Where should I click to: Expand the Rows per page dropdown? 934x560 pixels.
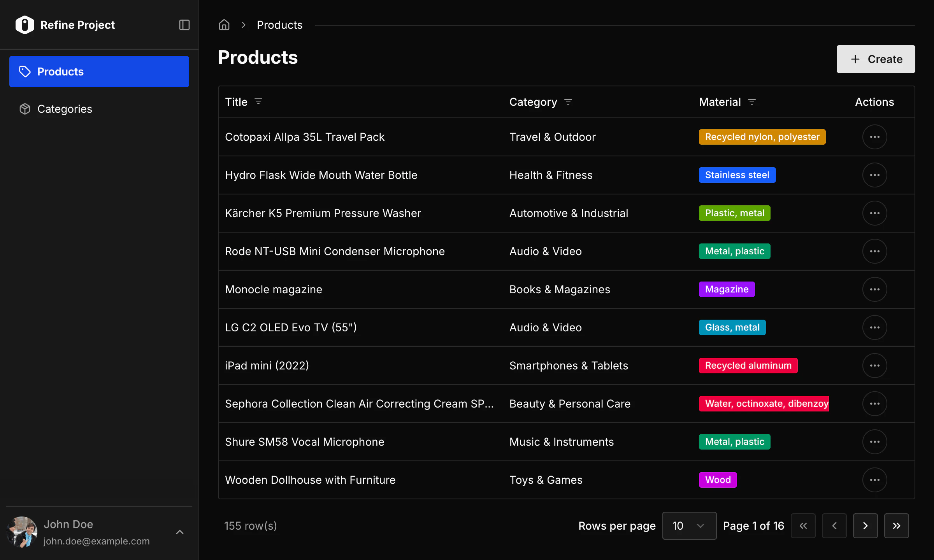[689, 526]
